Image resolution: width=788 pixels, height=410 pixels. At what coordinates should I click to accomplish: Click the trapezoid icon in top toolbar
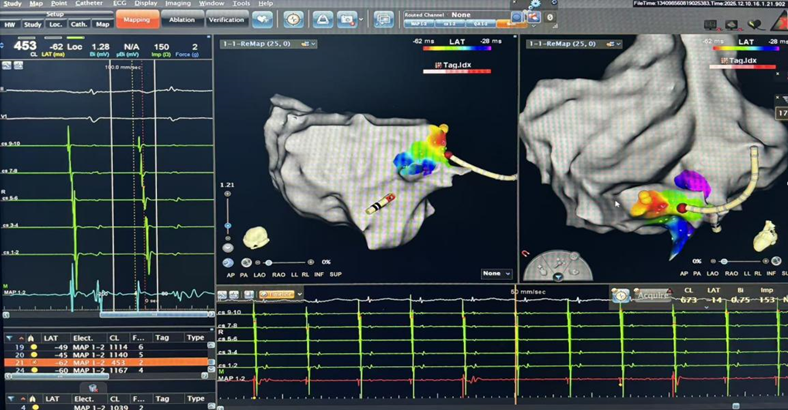pos(322,19)
